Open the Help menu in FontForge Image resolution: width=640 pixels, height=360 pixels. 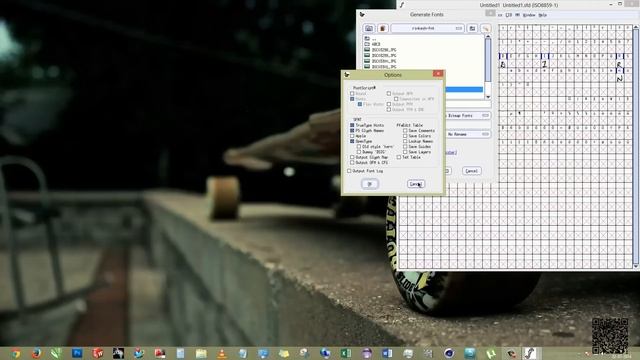point(542,15)
